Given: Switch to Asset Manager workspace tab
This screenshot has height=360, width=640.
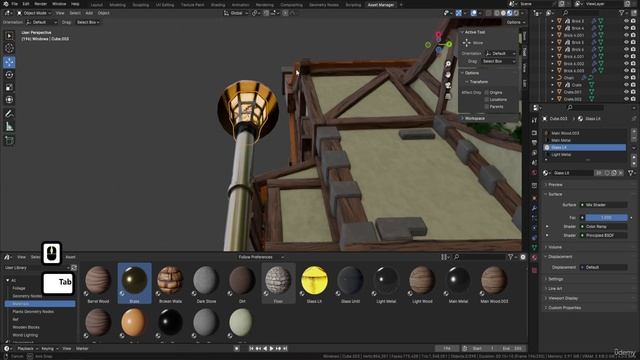Looking at the screenshot, I should point(381,5).
